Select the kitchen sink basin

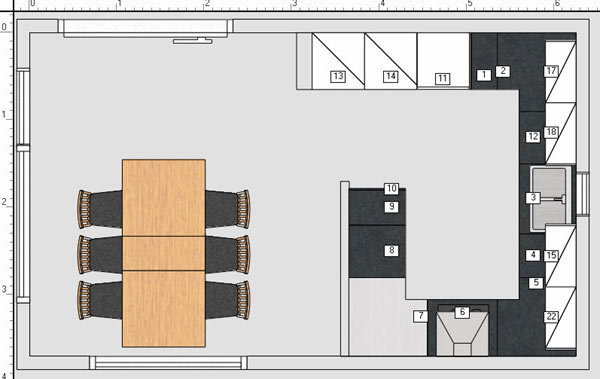(550, 199)
